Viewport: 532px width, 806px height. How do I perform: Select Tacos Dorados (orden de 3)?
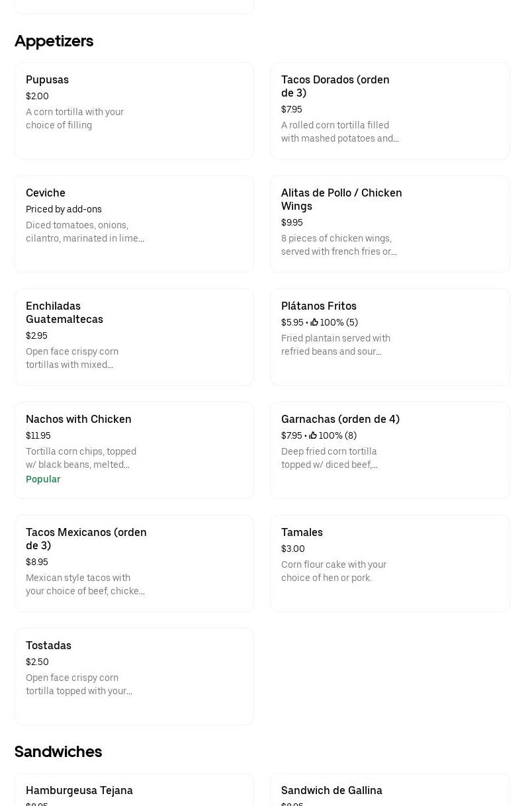click(390, 111)
